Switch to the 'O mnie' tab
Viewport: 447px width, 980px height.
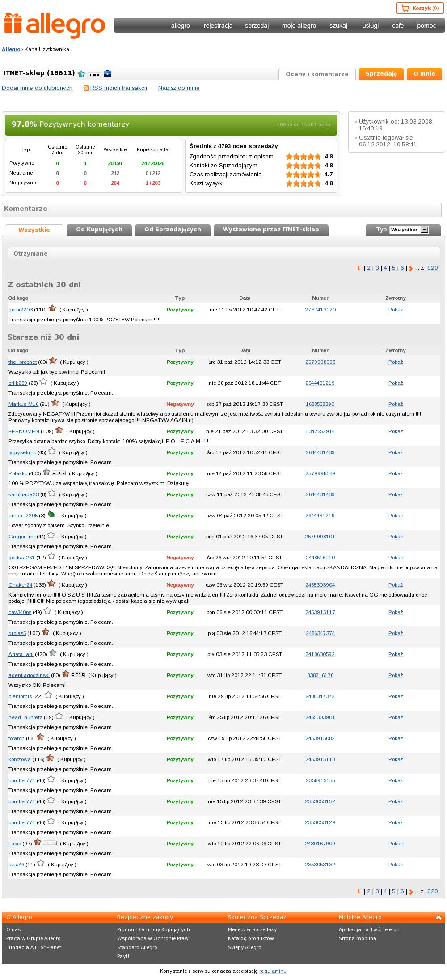point(424,74)
